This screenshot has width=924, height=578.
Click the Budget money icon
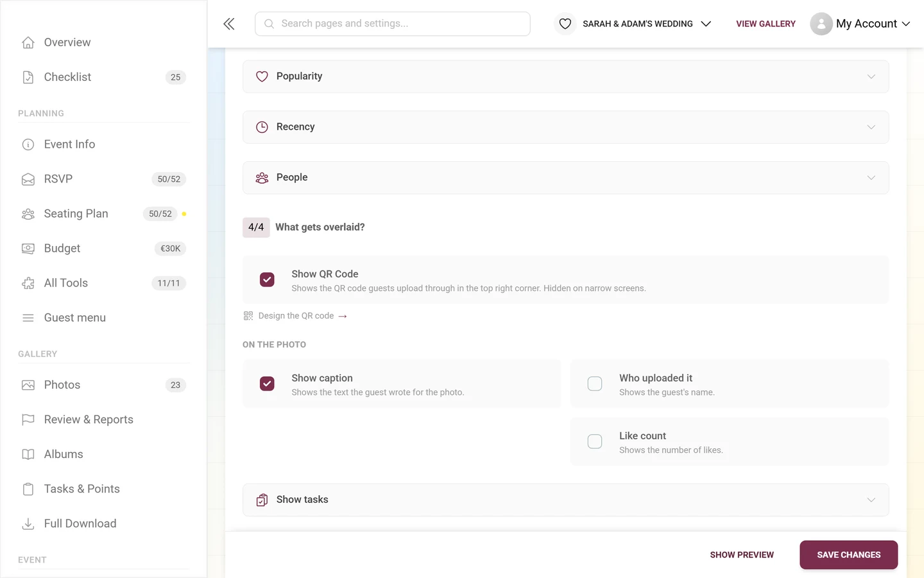click(x=28, y=249)
